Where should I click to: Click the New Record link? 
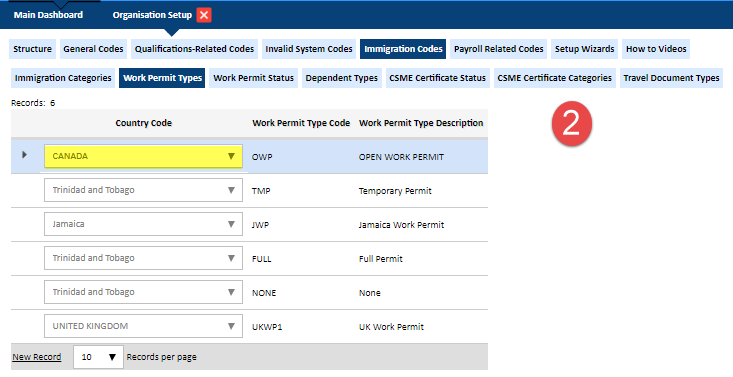click(37, 357)
